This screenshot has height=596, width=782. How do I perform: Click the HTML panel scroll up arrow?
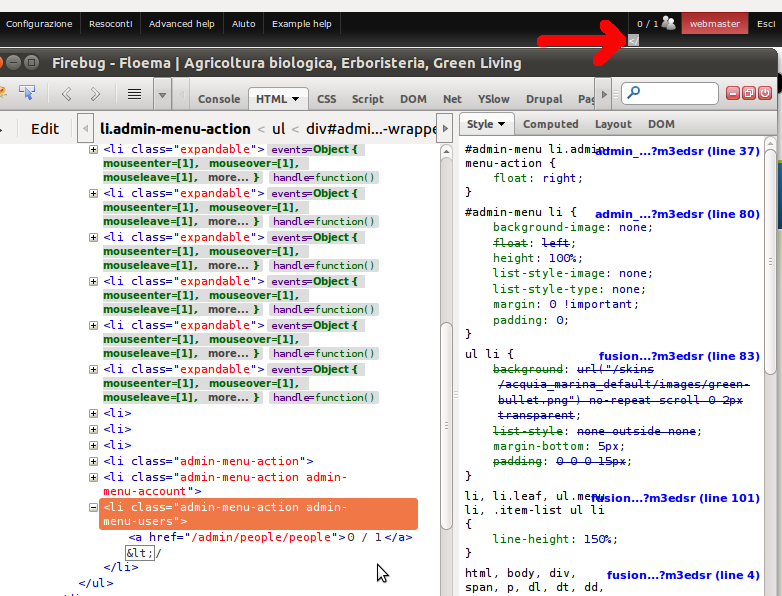(x=446, y=151)
